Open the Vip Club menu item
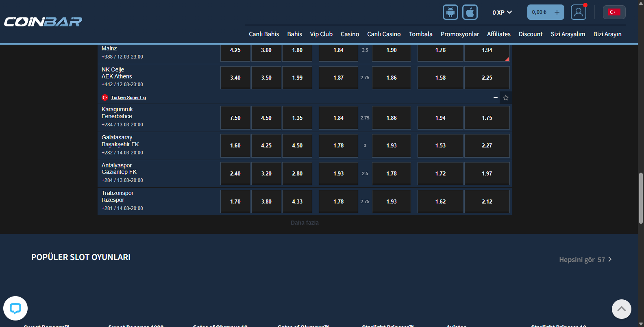The height and width of the screenshot is (327, 644). [x=321, y=34]
